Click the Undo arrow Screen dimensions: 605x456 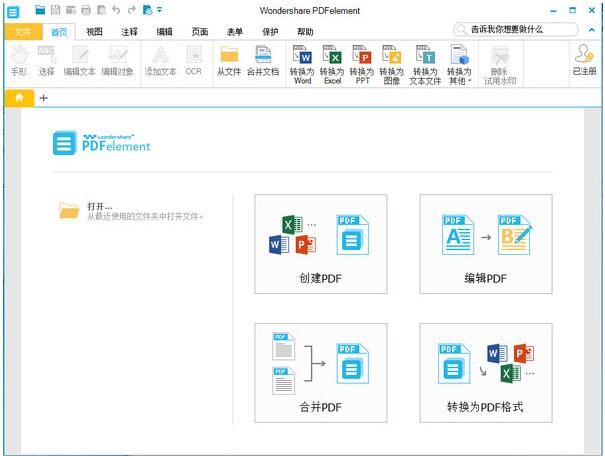pyautogui.click(x=116, y=10)
